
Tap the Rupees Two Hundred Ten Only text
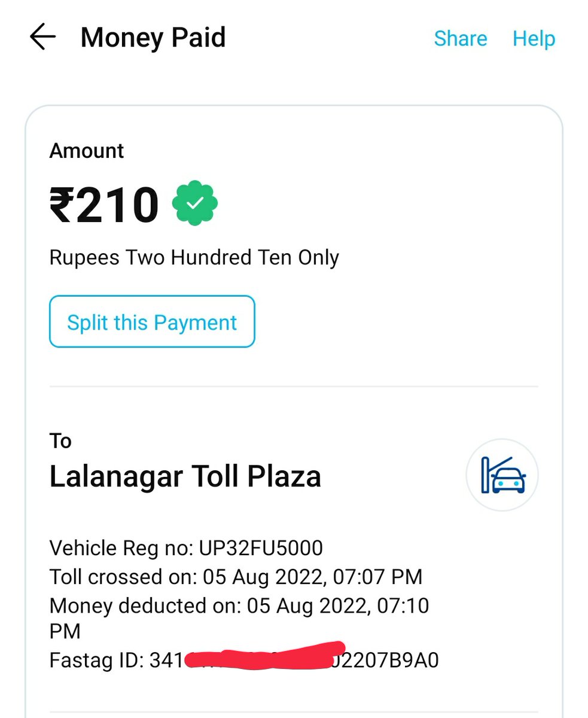(x=194, y=258)
